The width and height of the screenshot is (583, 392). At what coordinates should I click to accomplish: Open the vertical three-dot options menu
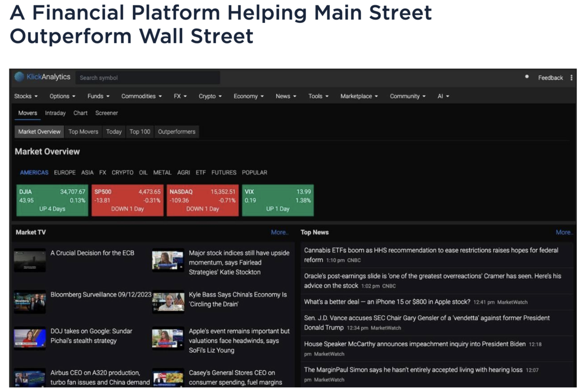coord(571,77)
